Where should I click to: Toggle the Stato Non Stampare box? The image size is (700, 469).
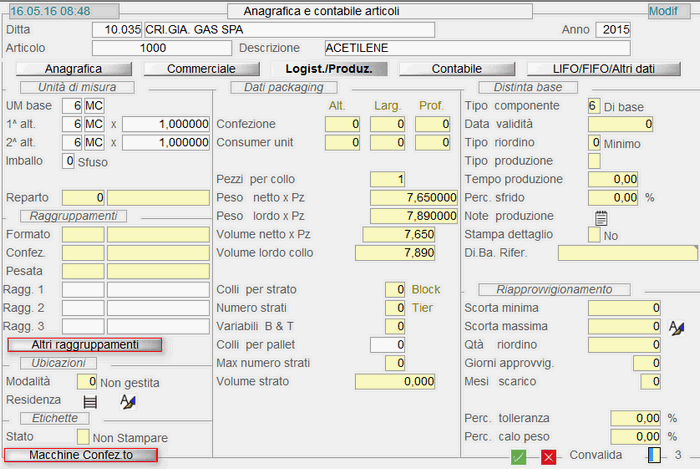coord(83,437)
